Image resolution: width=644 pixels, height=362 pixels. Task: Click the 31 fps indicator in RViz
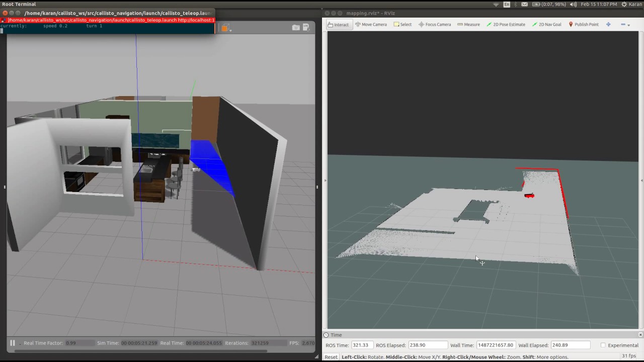(x=630, y=356)
